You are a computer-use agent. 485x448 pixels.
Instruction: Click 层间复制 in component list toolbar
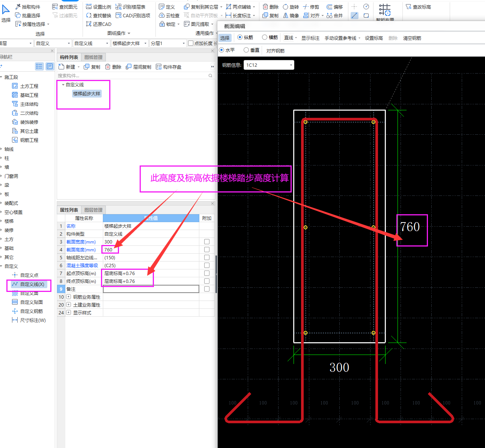tap(139, 67)
